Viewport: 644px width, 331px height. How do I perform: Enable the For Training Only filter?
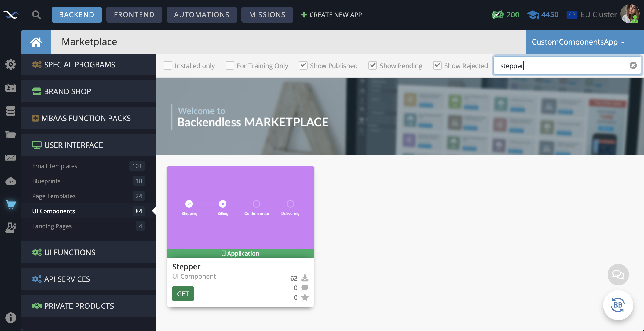(229, 65)
